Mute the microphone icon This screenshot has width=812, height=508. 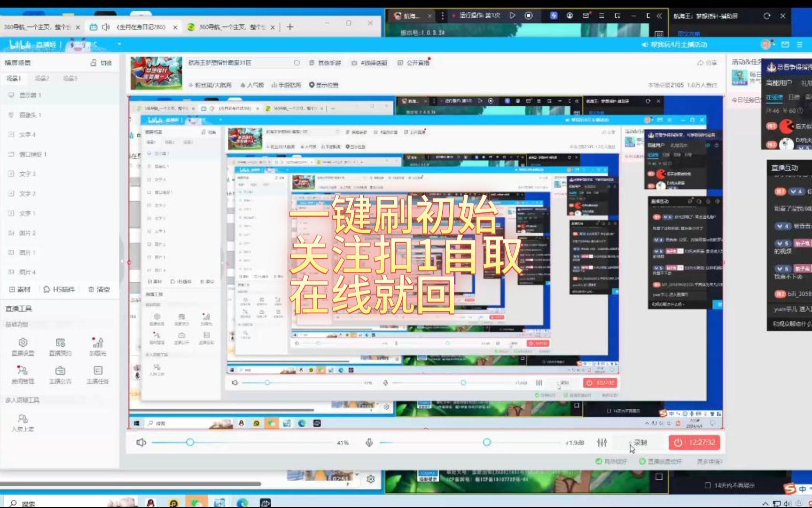[369, 442]
